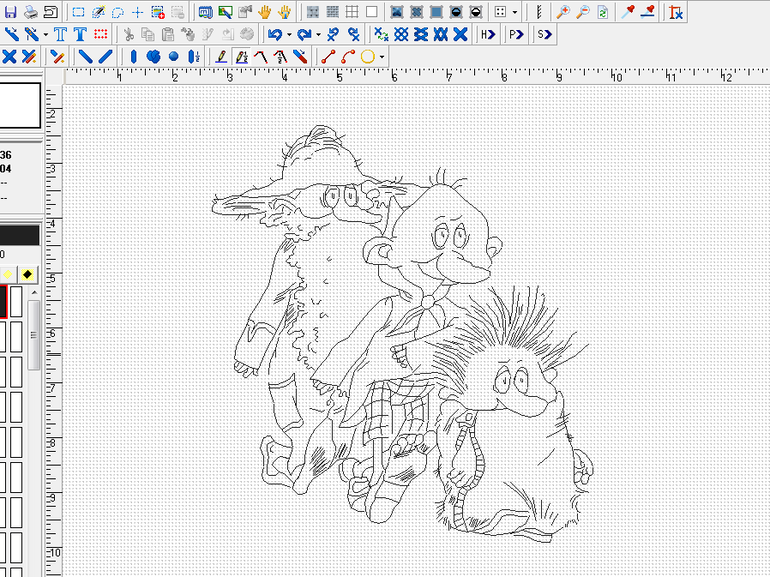Open the undo history dropdown arrow
The width and height of the screenshot is (770, 577).
point(288,34)
